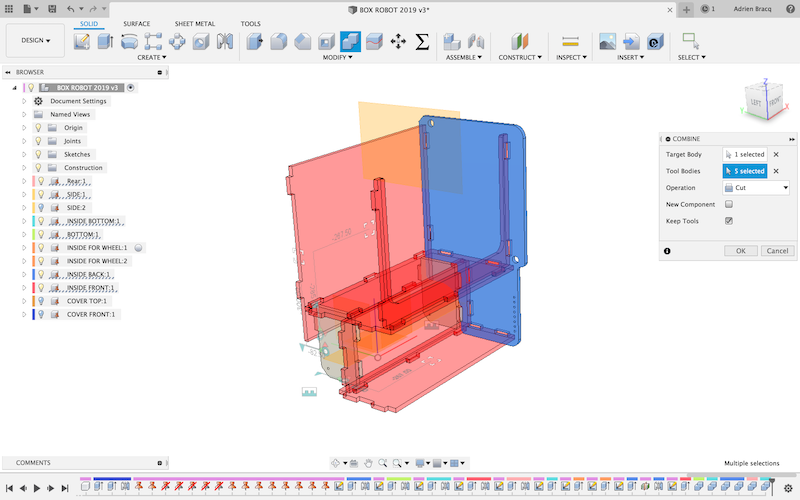
Task: Click the Tool Bodies 5 selected button
Action: point(745,171)
